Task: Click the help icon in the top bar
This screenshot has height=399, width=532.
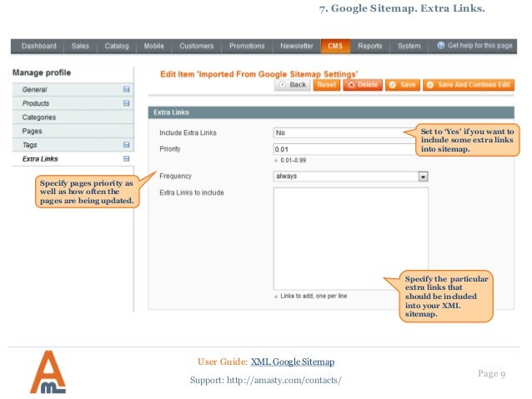Action: pos(441,46)
